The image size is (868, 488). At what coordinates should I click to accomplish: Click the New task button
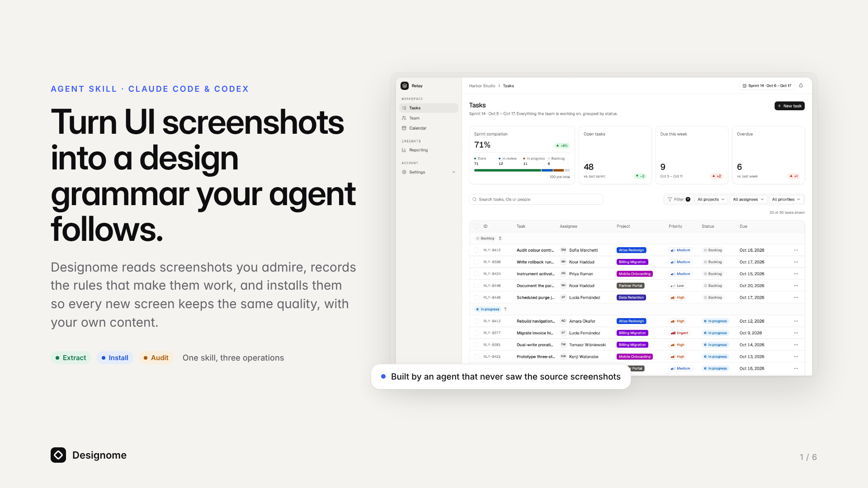tap(789, 106)
